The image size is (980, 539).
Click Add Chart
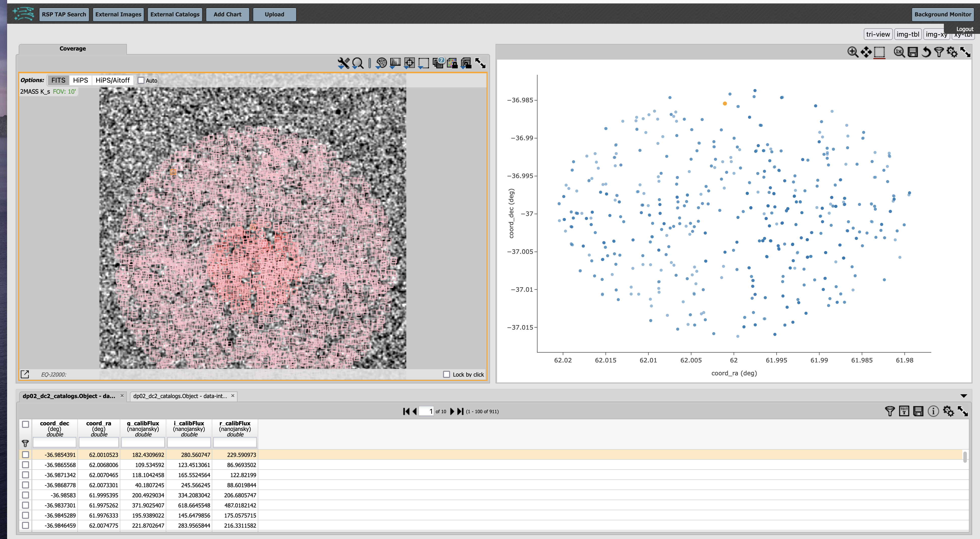coord(227,14)
